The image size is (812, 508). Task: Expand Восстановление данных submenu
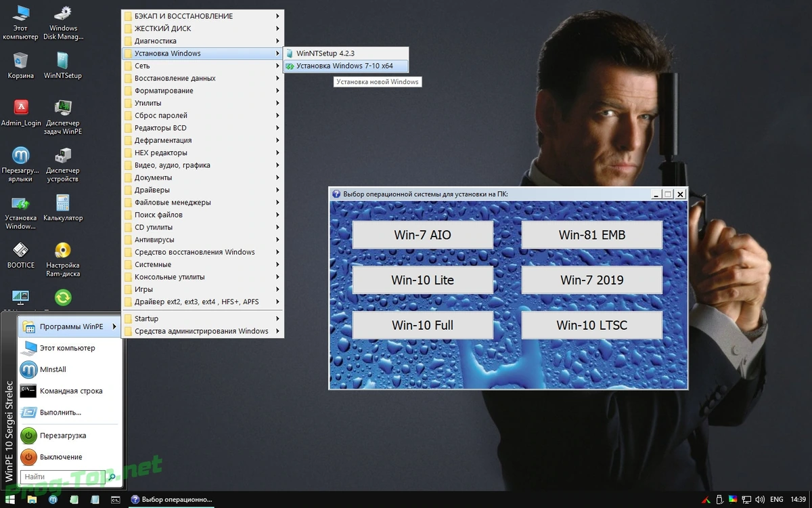click(203, 78)
